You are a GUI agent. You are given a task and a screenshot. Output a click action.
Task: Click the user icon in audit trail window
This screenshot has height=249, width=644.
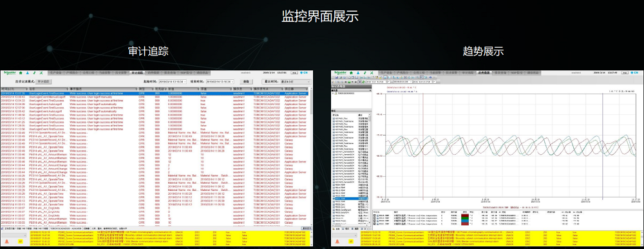coord(28,73)
